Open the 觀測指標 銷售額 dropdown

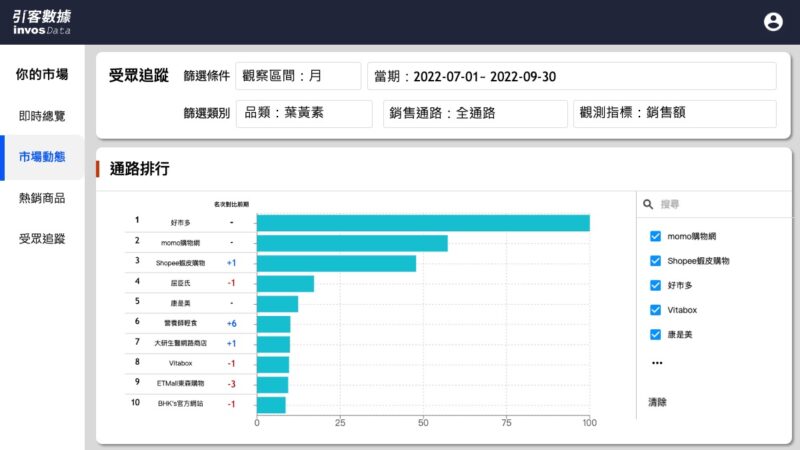674,113
